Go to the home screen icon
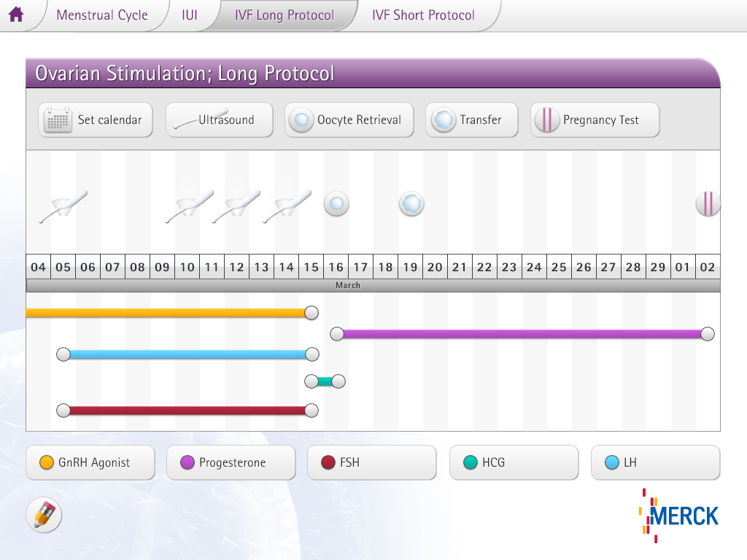 (16, 15)
